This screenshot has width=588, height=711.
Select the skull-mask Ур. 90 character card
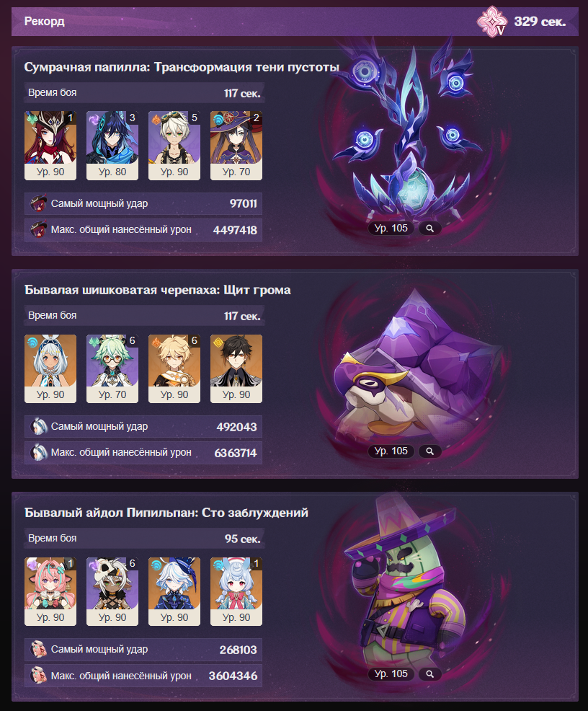(112, 592)
